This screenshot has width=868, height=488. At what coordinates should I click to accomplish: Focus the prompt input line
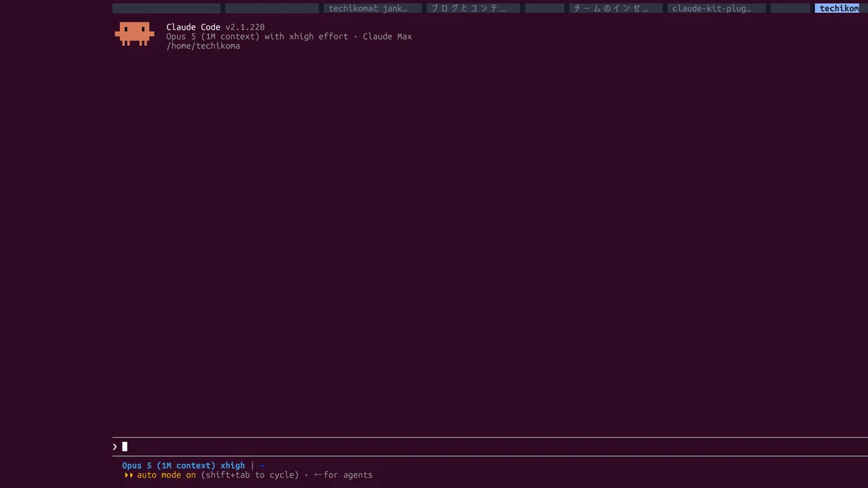pyautogui.click(x=490, y=447)
